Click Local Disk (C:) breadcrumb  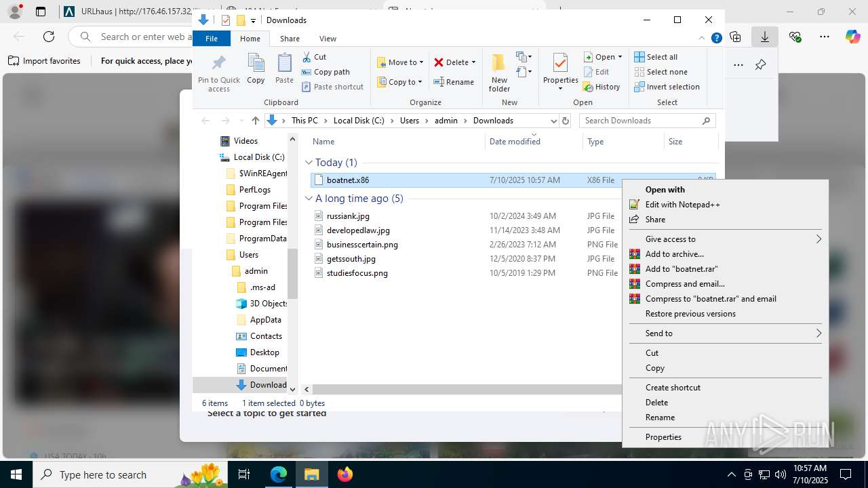coord(359,121)
